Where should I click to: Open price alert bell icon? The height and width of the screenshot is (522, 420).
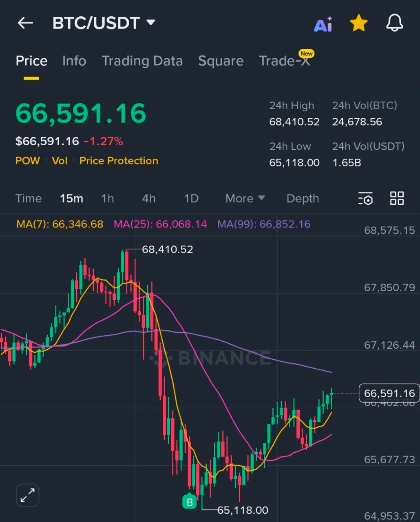(394, 24)
